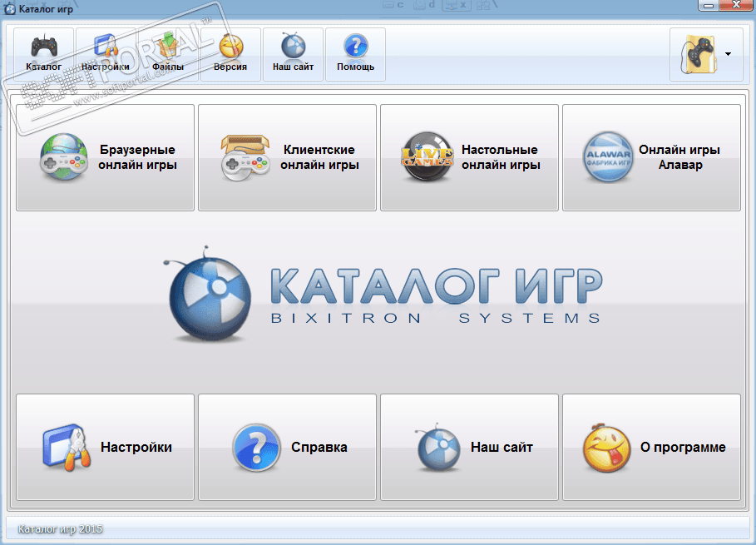Open the Версия smiley toolbar button
The height and width of the screenshot is (545, 756).
(x=230, y=54)
